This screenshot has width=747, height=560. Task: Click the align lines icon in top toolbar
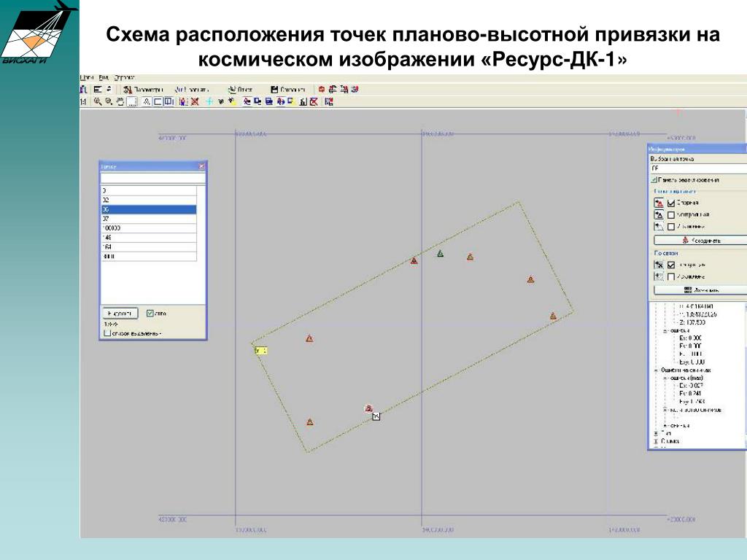[98, 90]
